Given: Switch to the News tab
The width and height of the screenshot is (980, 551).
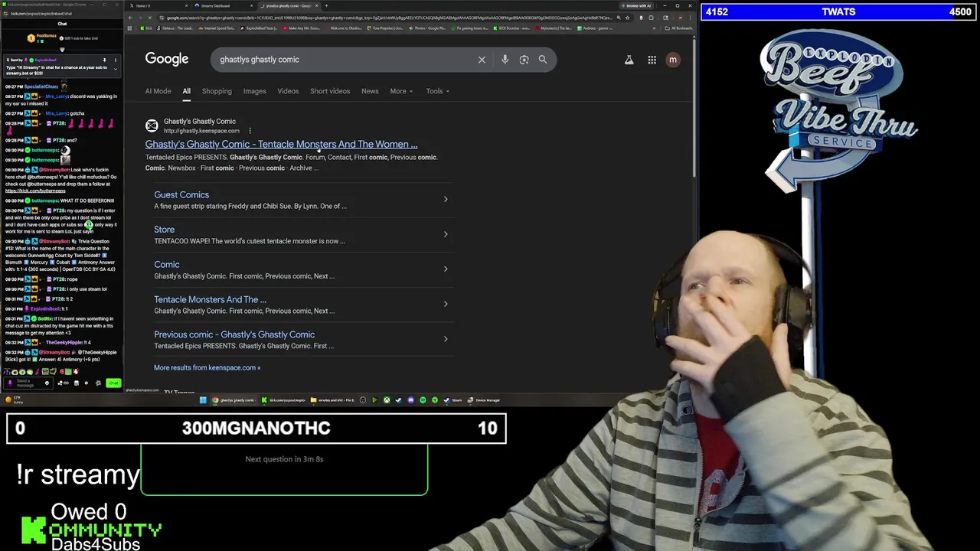Looking at the screenshot, I should 370,91.
